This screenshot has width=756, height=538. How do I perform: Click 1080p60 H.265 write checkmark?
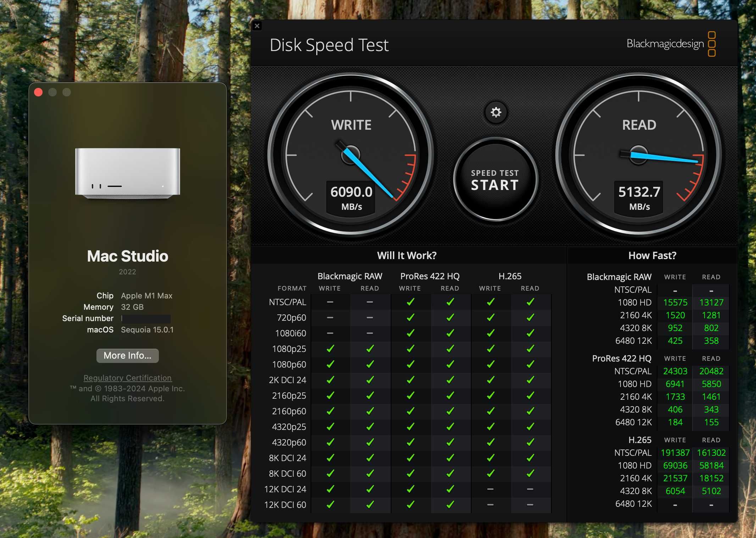[490, 364]
